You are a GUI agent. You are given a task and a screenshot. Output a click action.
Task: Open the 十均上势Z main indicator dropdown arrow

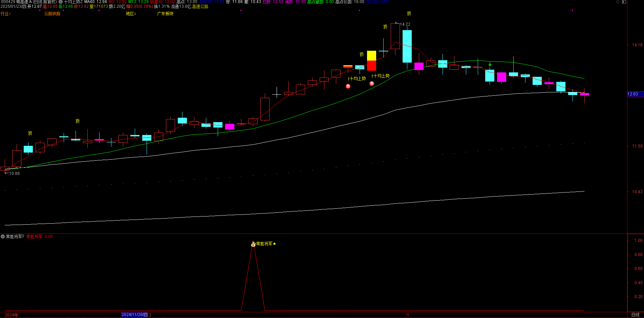point(61,2)
